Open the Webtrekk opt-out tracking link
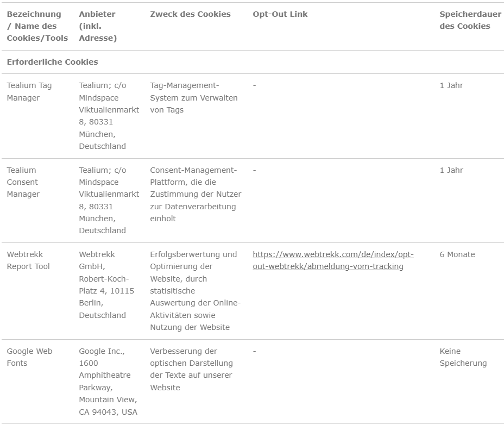 pyautogui.click(x=332, y=260)
